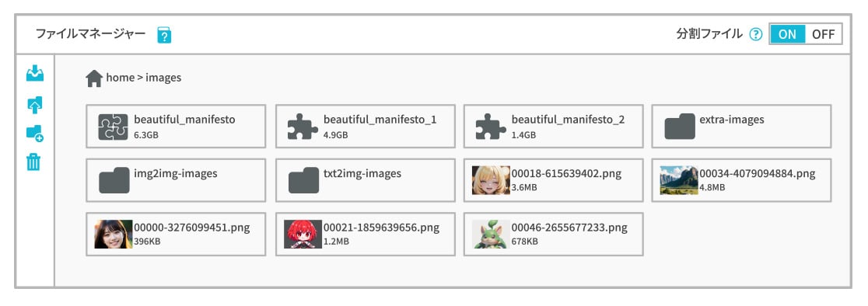Select the beautiful_manifesto combined puzzle icon
The width and height of the screenshot is (868, 306).
tap(113, 127)
